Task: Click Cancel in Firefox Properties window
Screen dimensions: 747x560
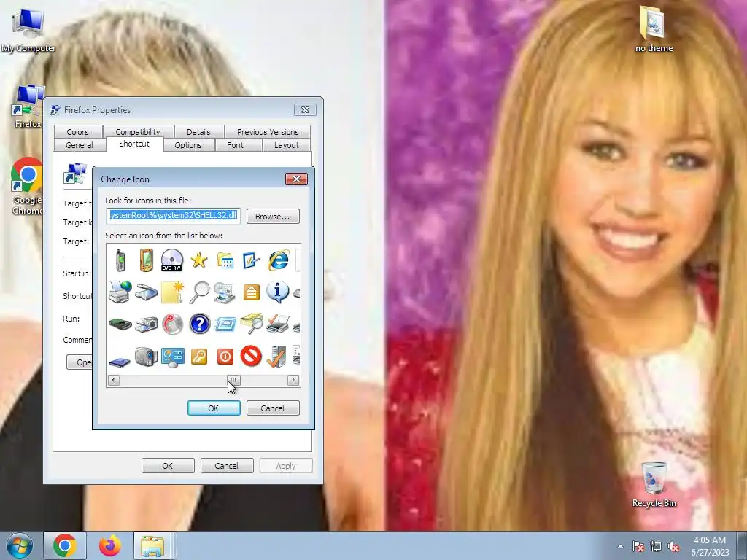Action: [x=226, y=466]
